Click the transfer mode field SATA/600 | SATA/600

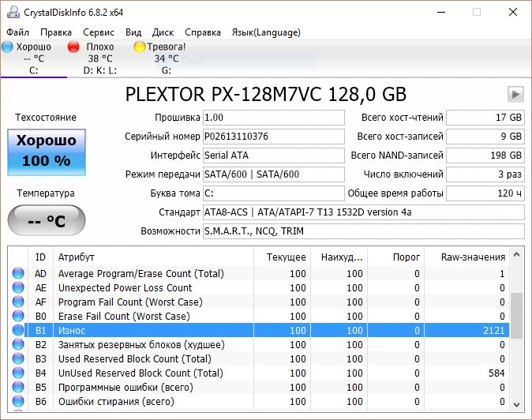274,174
